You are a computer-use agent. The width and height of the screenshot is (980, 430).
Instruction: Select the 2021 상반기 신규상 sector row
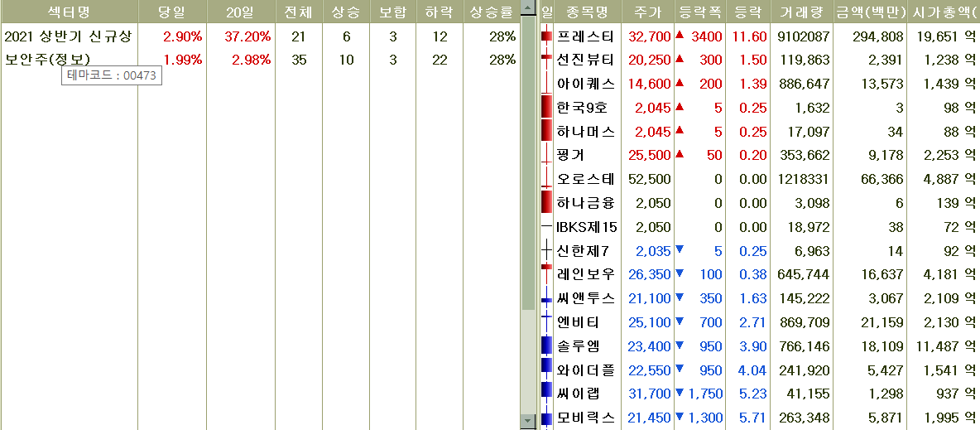point(259,36)
